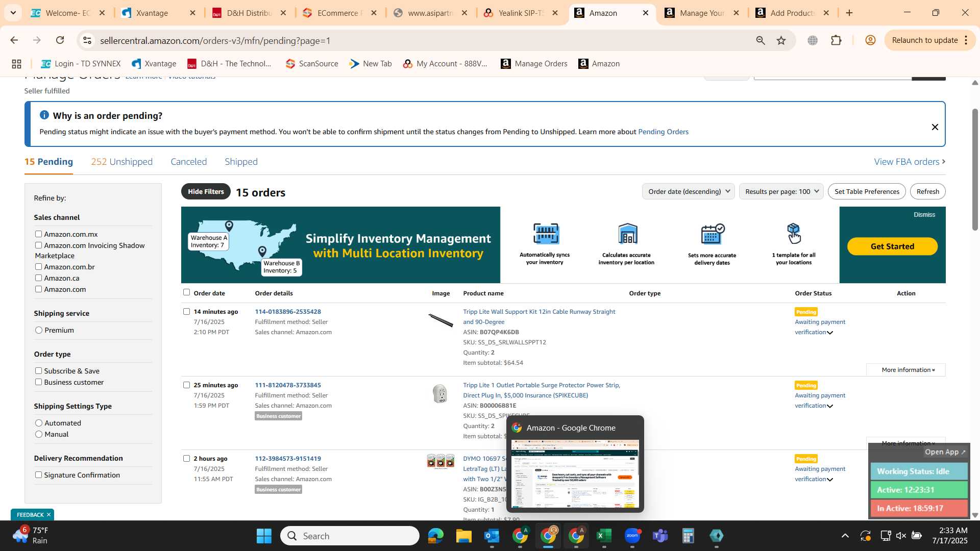Open the Windows Start menu icon
Viewport: 980px width, 551px height.
(264, 536)
